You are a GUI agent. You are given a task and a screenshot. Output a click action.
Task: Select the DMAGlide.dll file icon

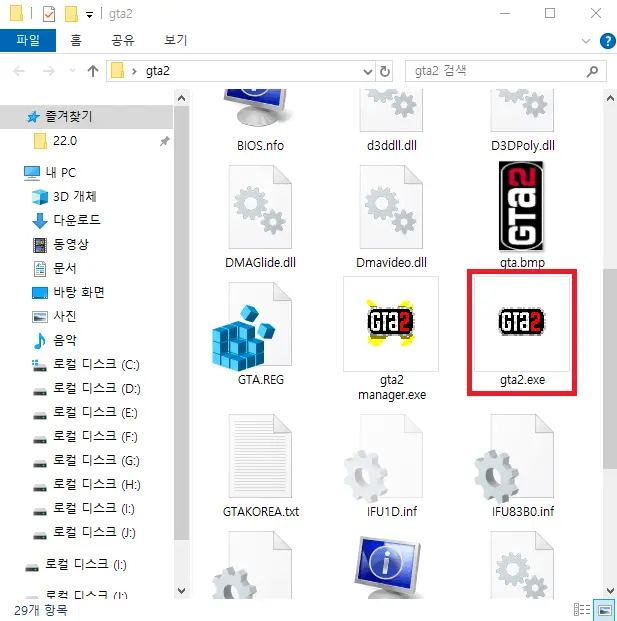point(260,207)
